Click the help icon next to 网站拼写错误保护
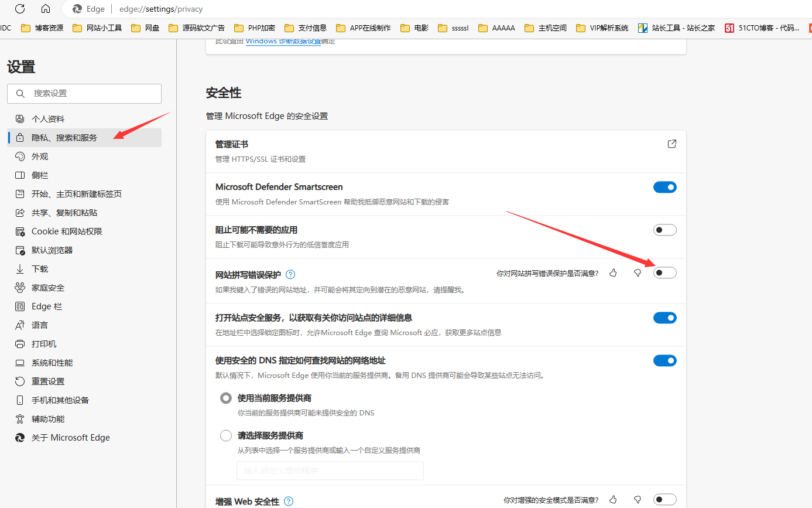Image resolution: width=812 pixels, height=508 pixels. 290,274
